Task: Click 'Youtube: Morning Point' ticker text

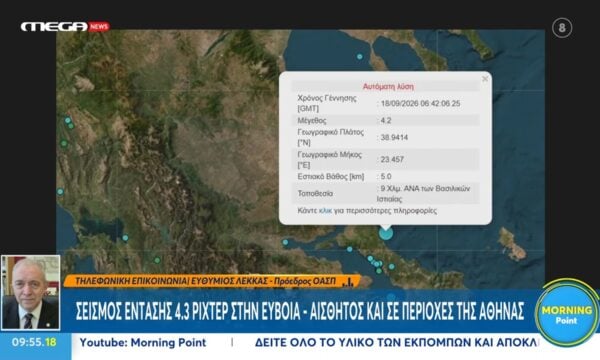Action: 143,342
